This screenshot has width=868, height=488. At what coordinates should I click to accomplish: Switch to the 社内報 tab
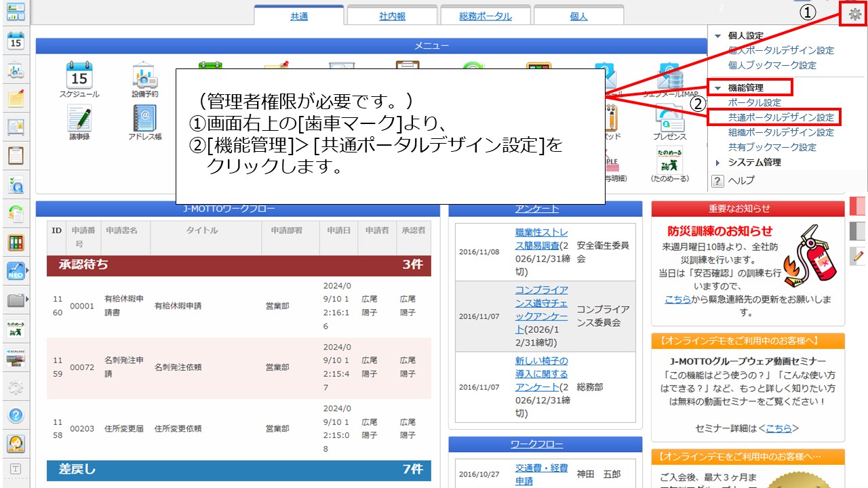click(392, 16)
